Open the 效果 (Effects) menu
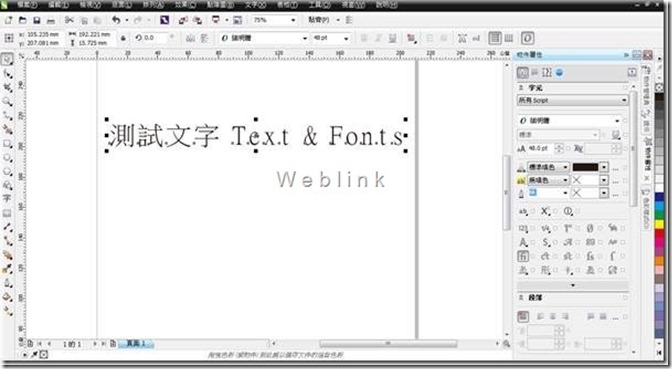Viewport: 672px width, 369px height. 185,5
